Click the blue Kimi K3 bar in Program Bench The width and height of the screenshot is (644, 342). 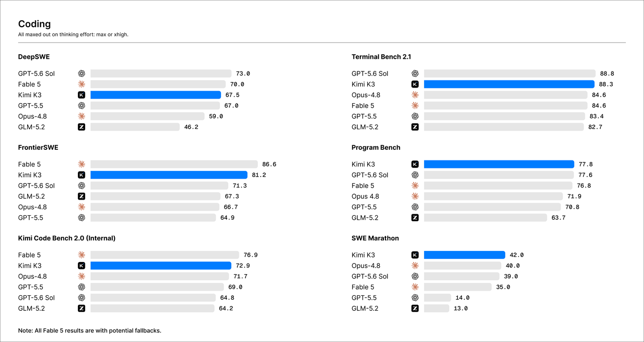(x=499, y=164)
